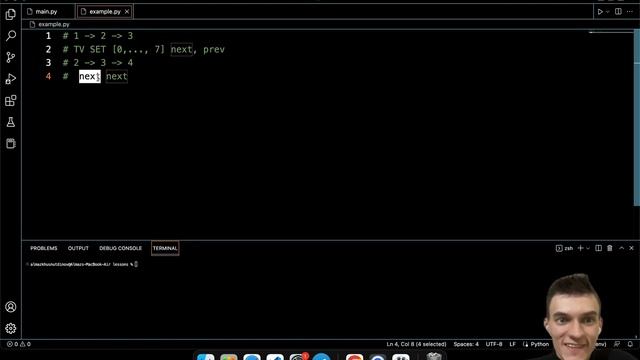Click the minimap at editor top right
Image resolution: width=640 pixels, height=360 pixels.
[x=611, y=33]
